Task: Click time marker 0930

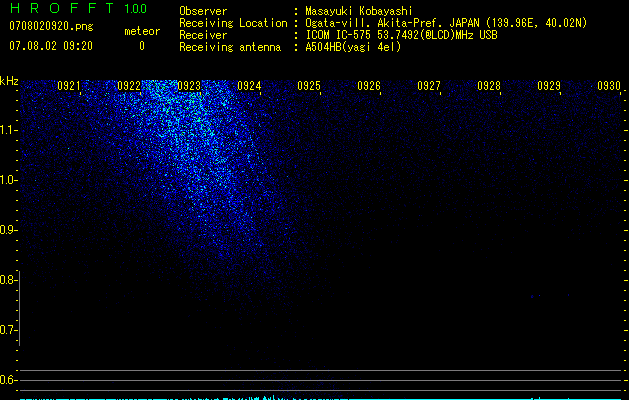Action: pos(609,86)
